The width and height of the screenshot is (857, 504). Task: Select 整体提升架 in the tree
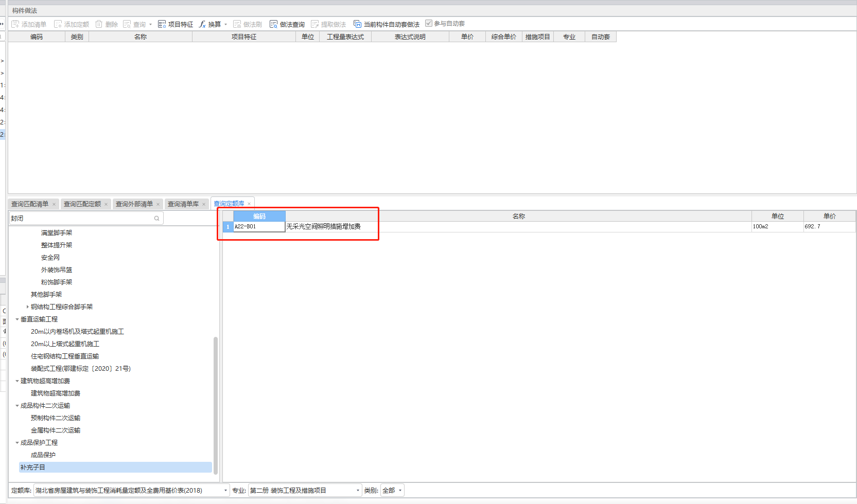coord(57,245)
